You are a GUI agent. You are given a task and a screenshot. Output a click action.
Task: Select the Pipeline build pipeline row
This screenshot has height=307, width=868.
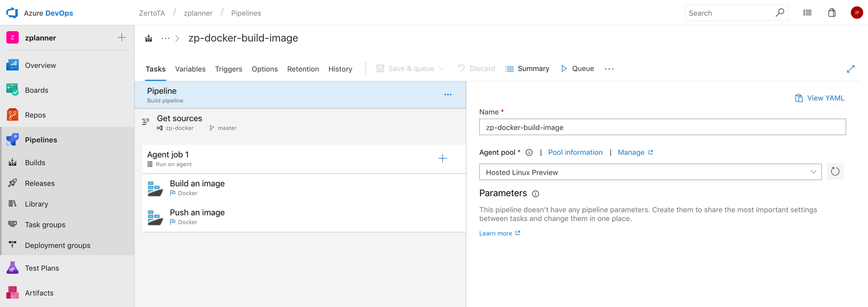click(x=300, y=95)
